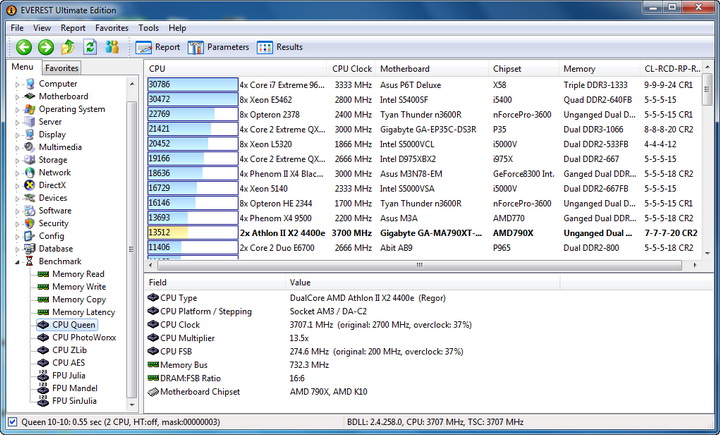Select the Server tree icon
This screenshot has width=720, height=435.
pos(30,122)
